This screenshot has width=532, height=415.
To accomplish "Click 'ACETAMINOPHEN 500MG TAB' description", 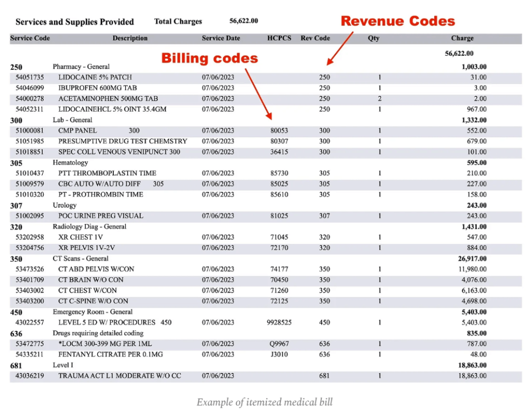I will [x=108, y=98].
